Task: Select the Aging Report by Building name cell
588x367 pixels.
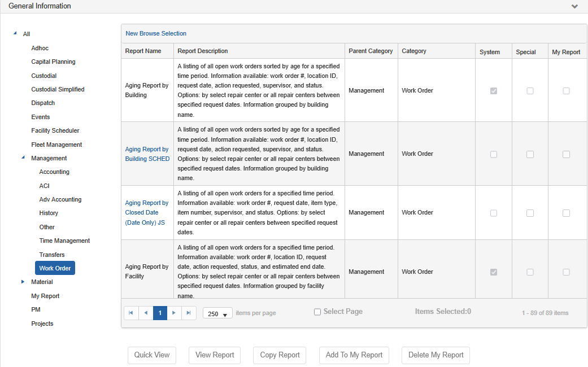Action: [147, 90]
